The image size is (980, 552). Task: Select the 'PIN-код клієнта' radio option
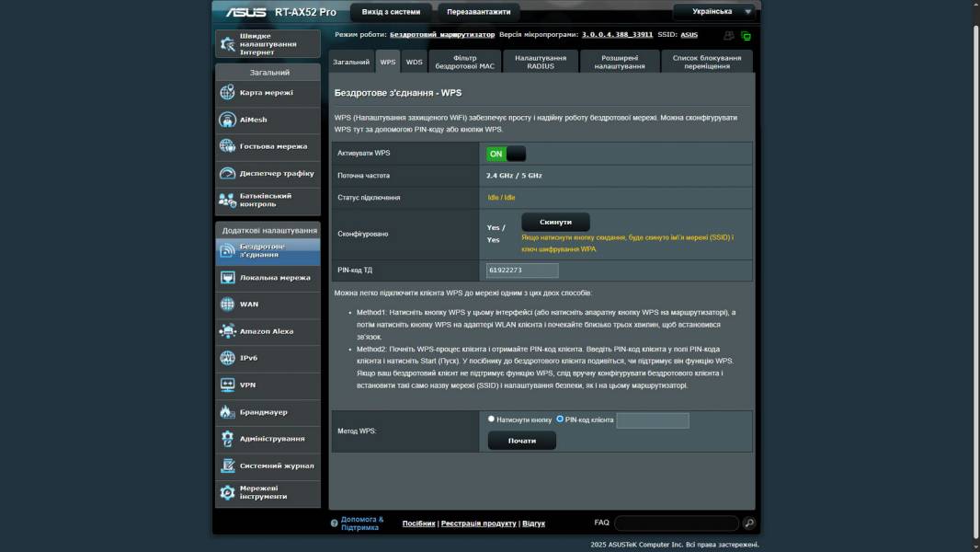click(x=560, y=419)
